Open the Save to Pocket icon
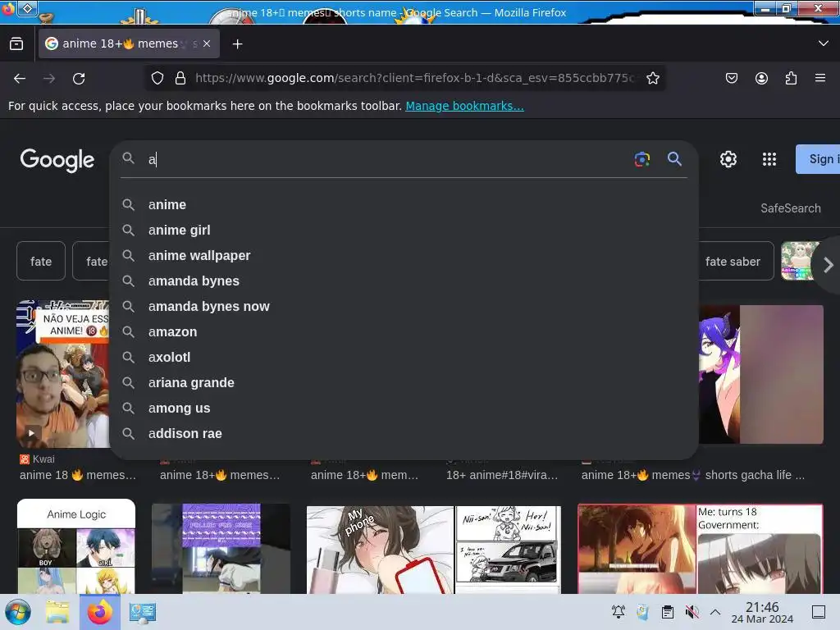The image size is (840, 630). [x=731, y=78]
